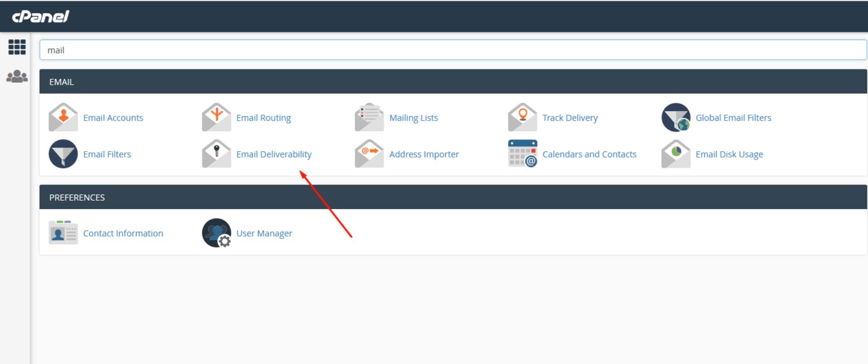Click the Calendars and Contacts calendar icon

click(522, 154)
